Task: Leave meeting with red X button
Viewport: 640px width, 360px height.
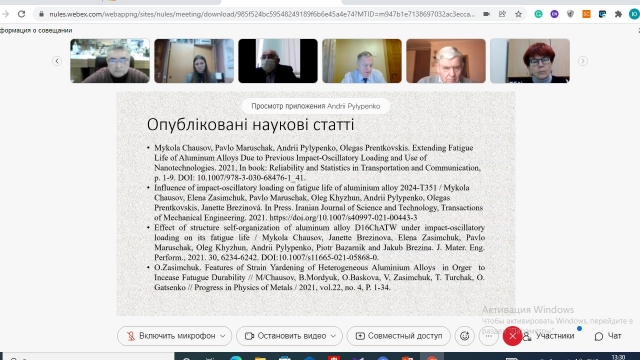Action: point(512,336)
